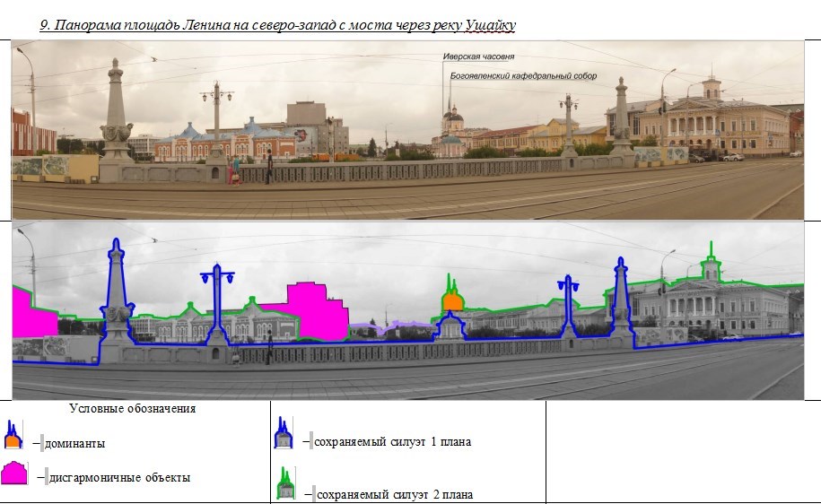Click the green-outlined tower on the right building

pos(711,265)
